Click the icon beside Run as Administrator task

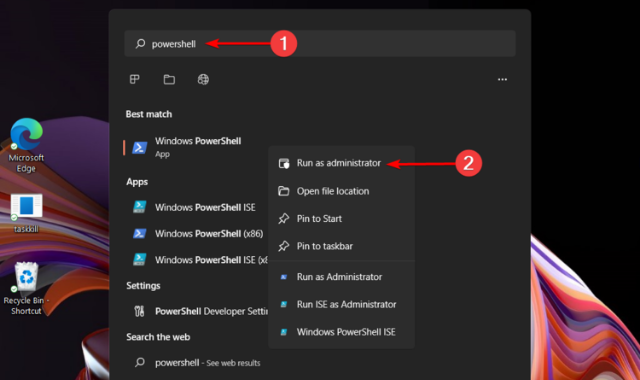[284, 277]
